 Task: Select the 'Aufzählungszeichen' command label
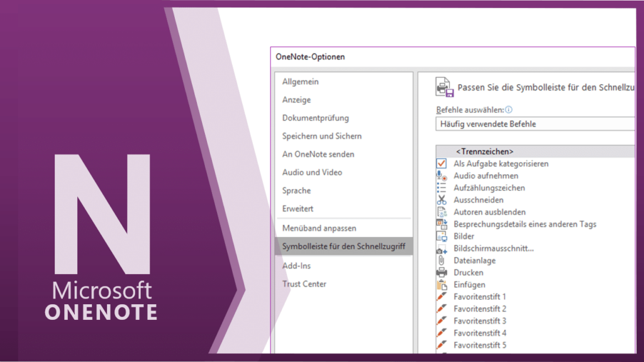pyautogui.click(x=489, y=188)
